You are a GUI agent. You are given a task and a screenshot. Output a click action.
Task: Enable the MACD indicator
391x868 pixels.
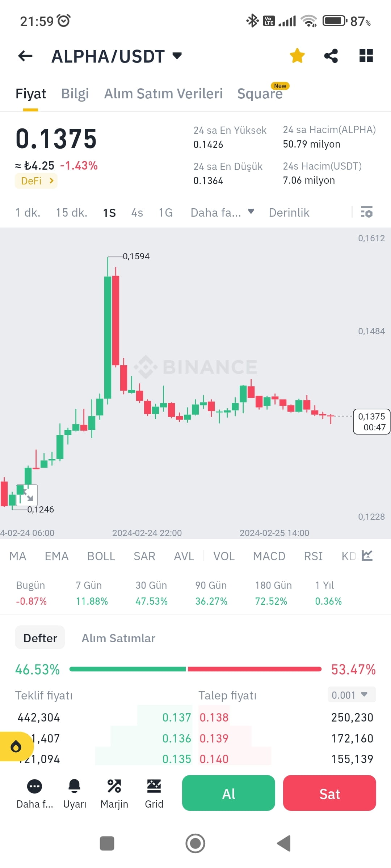pyautogui.click(x=269, y=556)
